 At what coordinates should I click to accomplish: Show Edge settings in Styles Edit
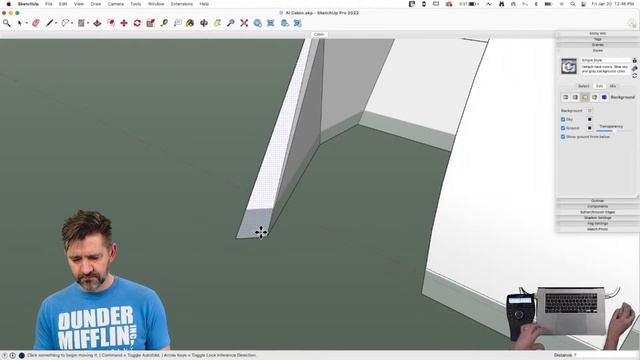tap(565, 97)
